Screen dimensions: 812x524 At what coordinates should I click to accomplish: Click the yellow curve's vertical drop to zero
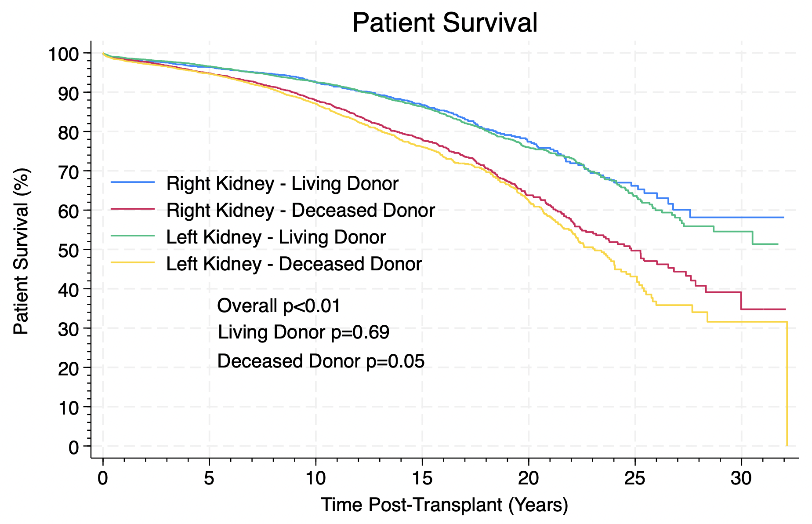coord(787,387)
